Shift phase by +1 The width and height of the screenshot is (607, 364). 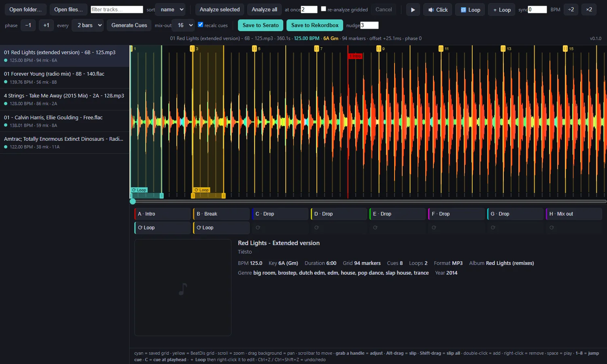pos(47,25)
